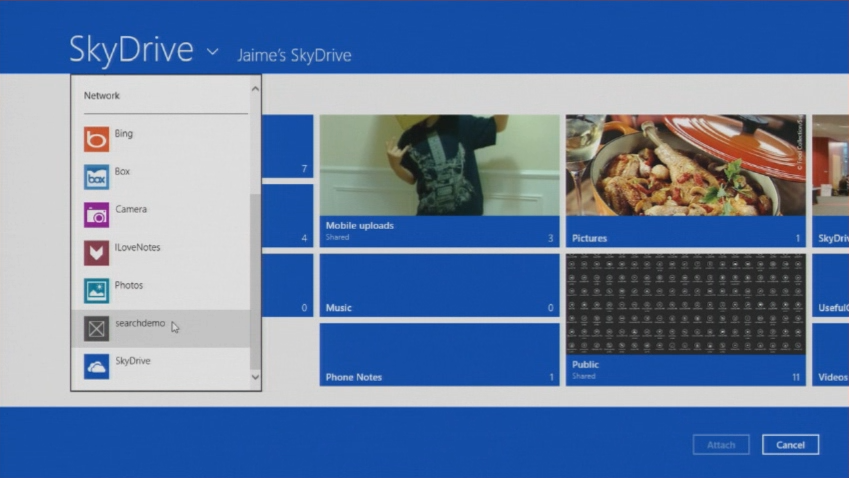Click the SkyDrive cloud icon

(x=96, y=366)
